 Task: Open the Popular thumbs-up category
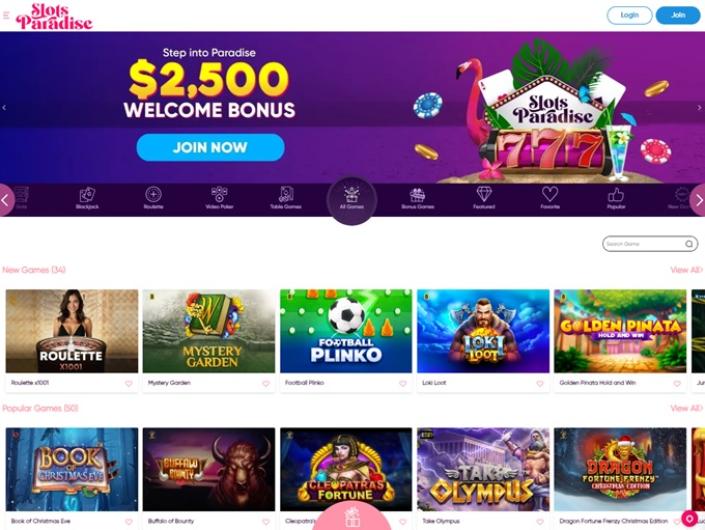pos(616,198)
